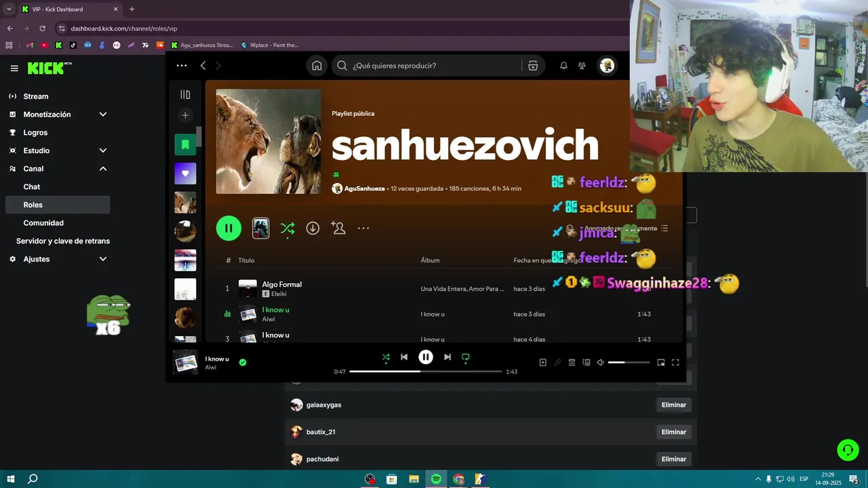Open album Una Vida Entera, Amor Para...
868x488 pixels.
coord(462,289)
